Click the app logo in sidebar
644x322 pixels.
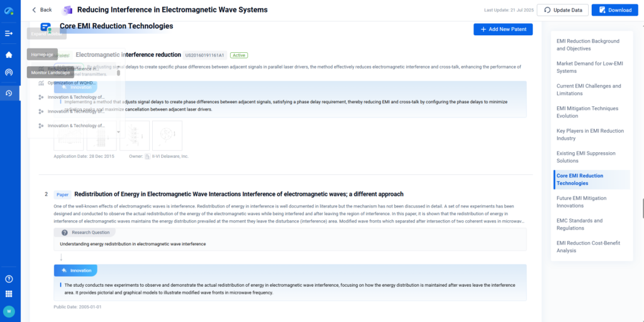coord(9,10)
